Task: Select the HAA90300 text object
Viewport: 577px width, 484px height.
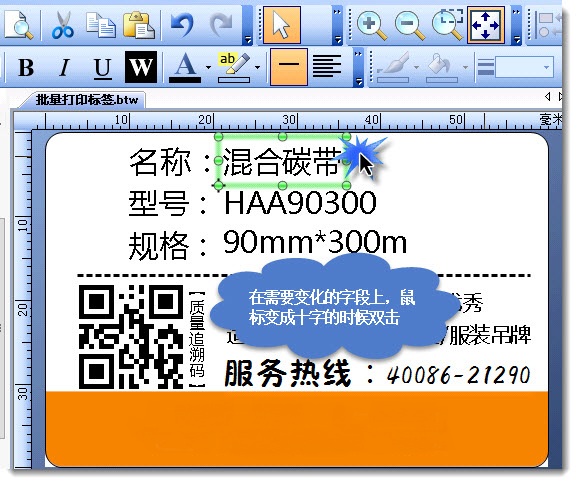Action: pos(300,202)
